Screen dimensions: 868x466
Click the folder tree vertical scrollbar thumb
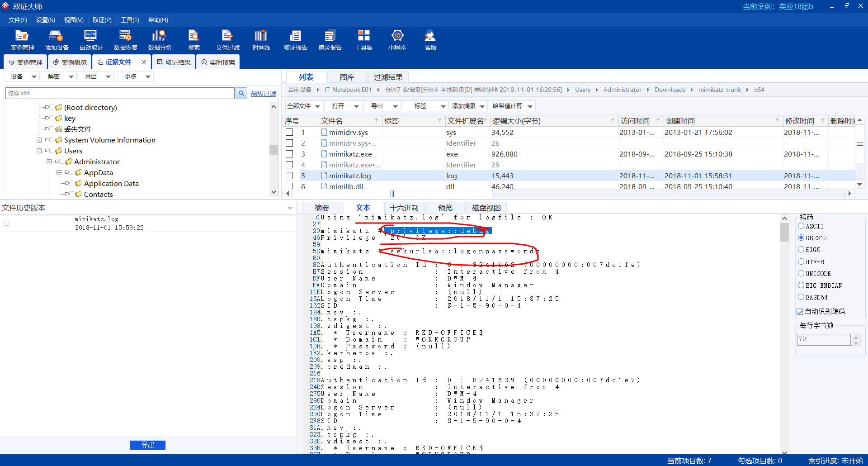click(274, 150)
